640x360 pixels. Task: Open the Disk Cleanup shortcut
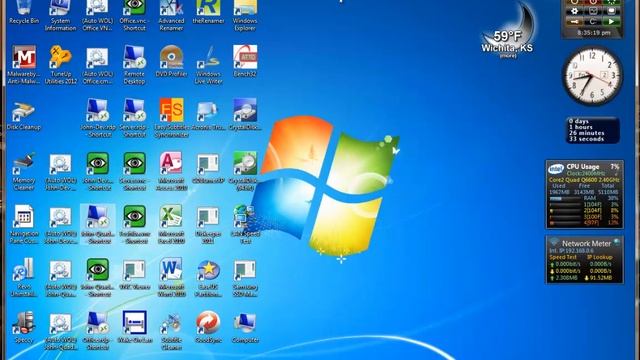[24, 116]
